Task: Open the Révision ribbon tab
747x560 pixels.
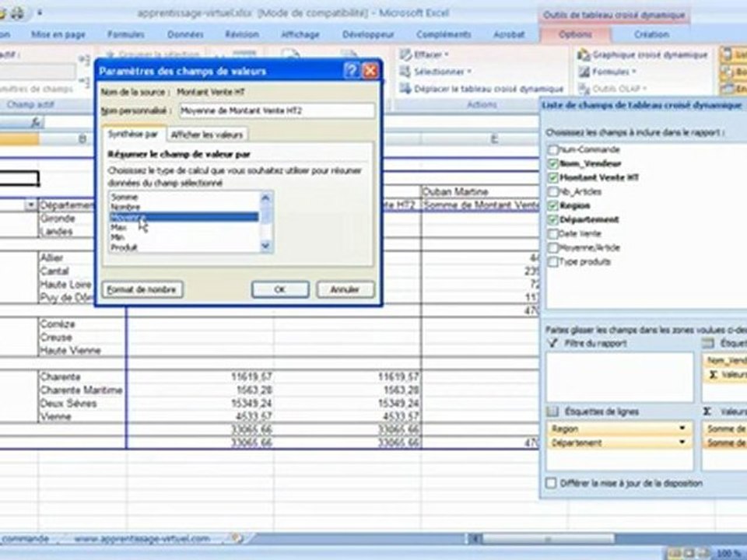Action: coord(242,34)
